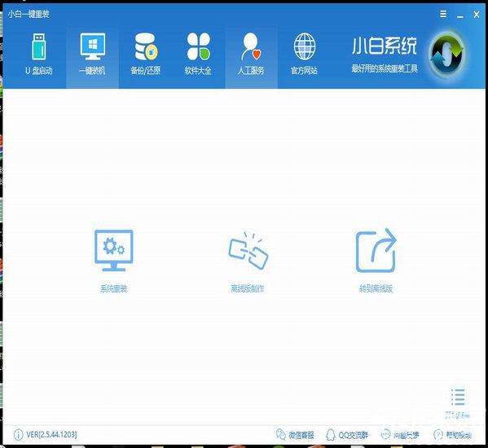This screenshot has height=448, width=488.
Task: Open the 帮助视频 help link
Action: click(x=452, y=435)
